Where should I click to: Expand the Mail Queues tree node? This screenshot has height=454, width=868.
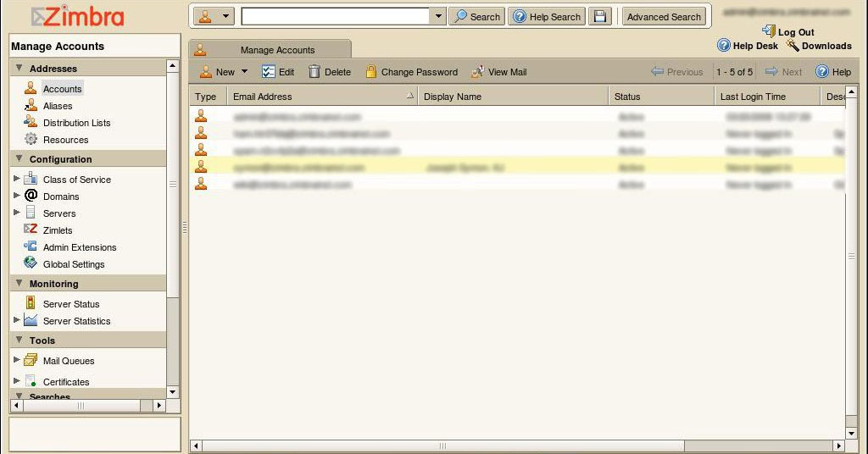pyautogui.click(x=17, y=359)
